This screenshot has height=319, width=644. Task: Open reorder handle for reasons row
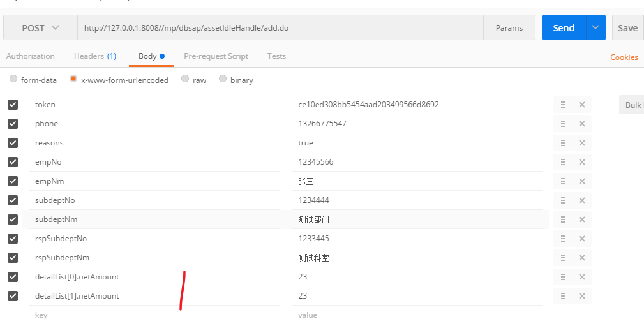563,143
